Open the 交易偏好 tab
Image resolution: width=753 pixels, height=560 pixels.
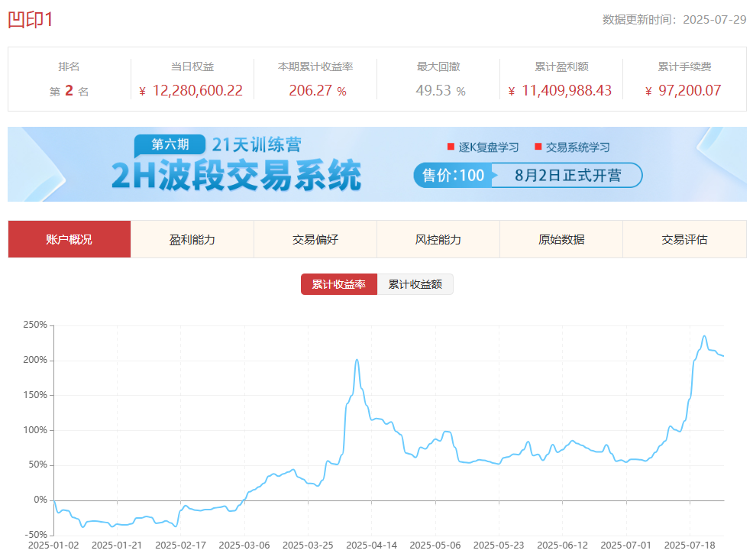point(315,239)
